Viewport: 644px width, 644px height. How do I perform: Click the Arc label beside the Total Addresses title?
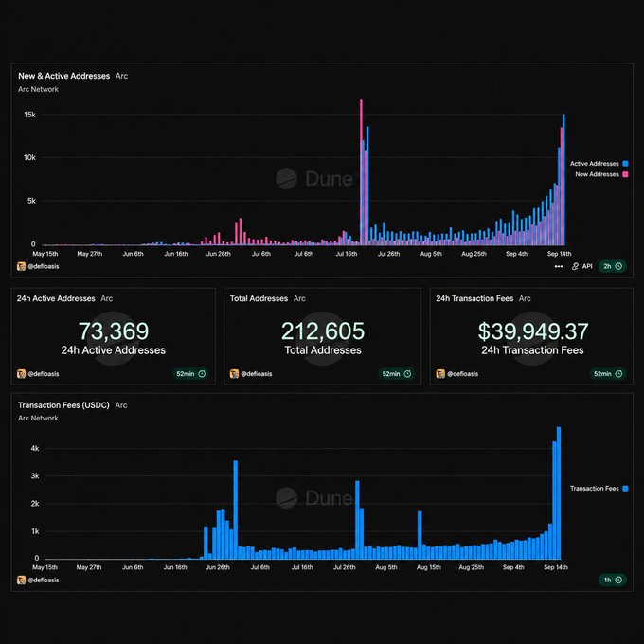point(299,298)
